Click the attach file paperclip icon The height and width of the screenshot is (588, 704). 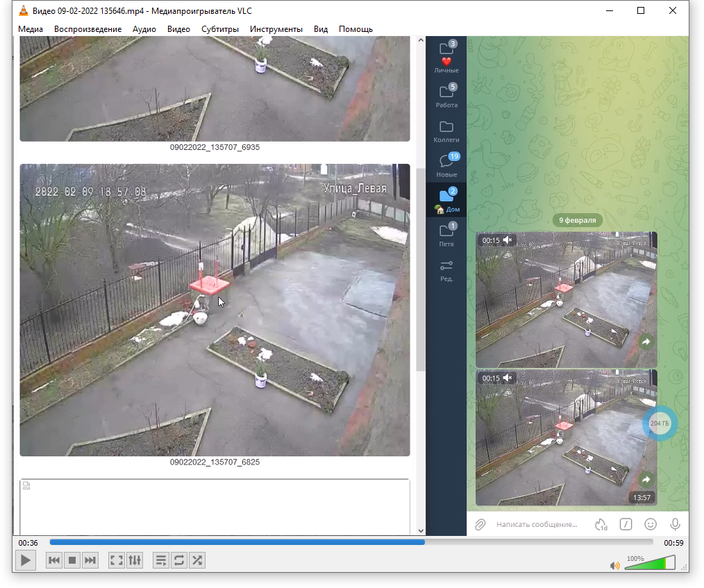(x=480, y=524)
